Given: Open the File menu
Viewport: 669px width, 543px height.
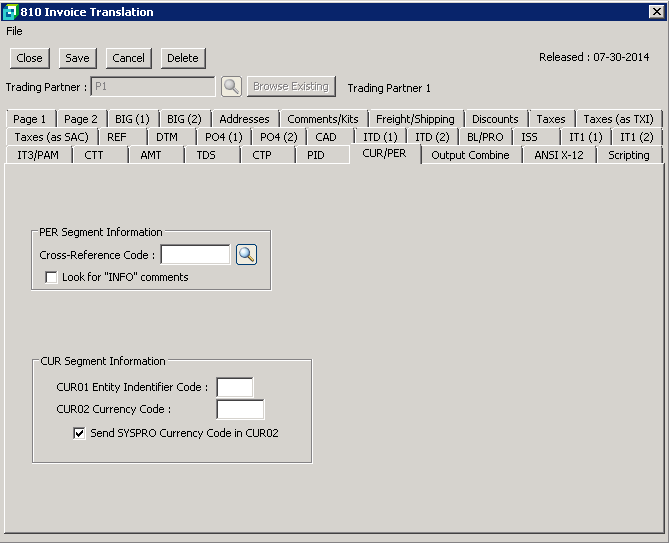Looking at the screenshot, I should tap(14, 31).
